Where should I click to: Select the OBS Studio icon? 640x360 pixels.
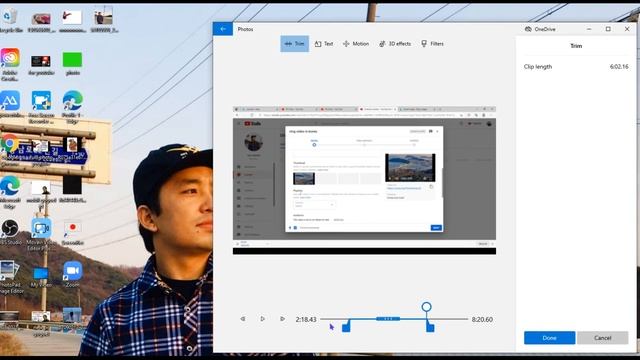pyautogui.click(x=10, y=232)
